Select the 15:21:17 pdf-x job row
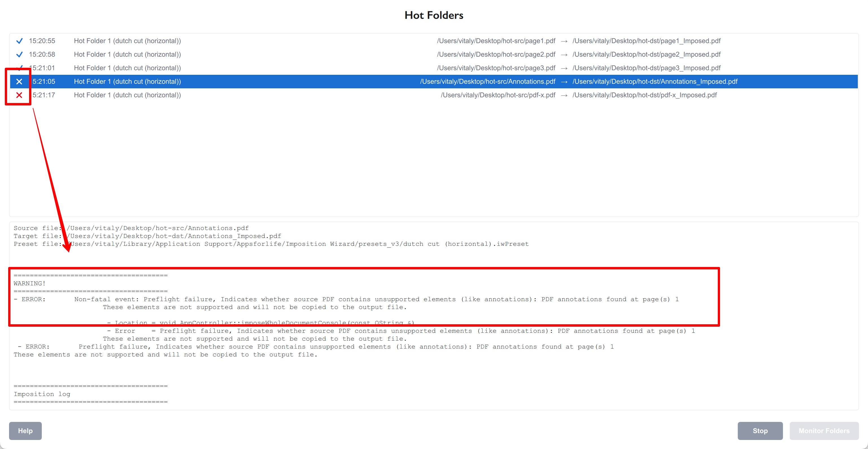Image resolution: width=868 pixels, height=449 pixels. pos(303,95)
